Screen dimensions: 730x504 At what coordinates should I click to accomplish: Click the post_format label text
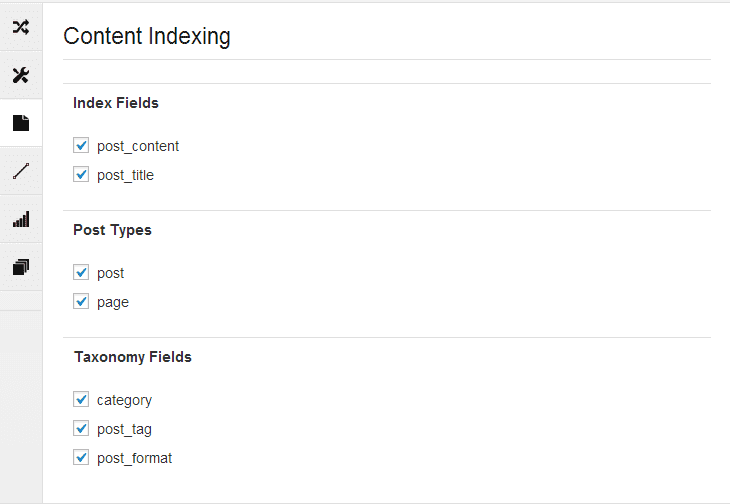coord(135,458)
